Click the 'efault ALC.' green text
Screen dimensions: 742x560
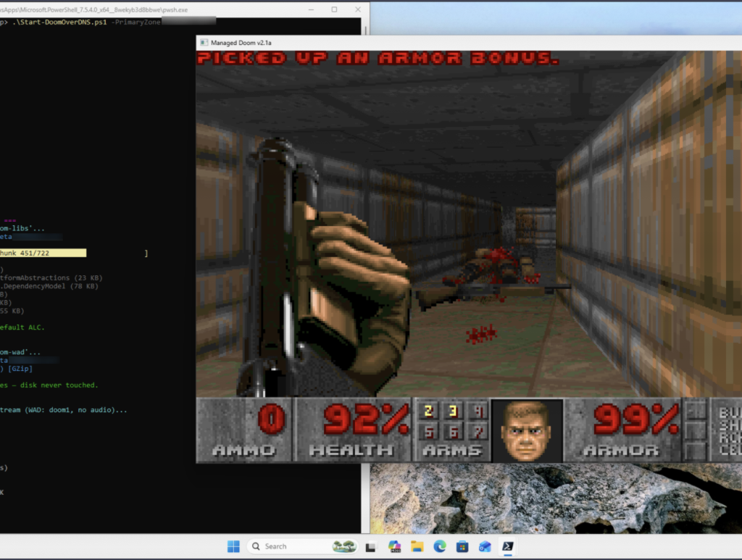[22, 327]
